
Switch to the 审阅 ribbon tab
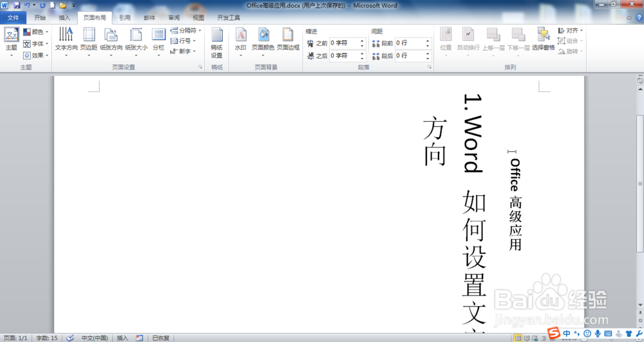174,17
